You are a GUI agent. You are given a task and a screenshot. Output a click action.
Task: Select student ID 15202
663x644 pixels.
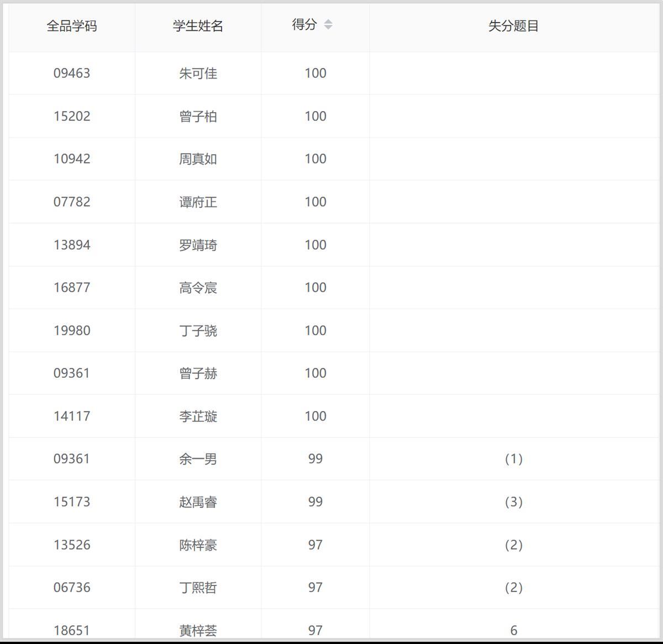[72, 117]
